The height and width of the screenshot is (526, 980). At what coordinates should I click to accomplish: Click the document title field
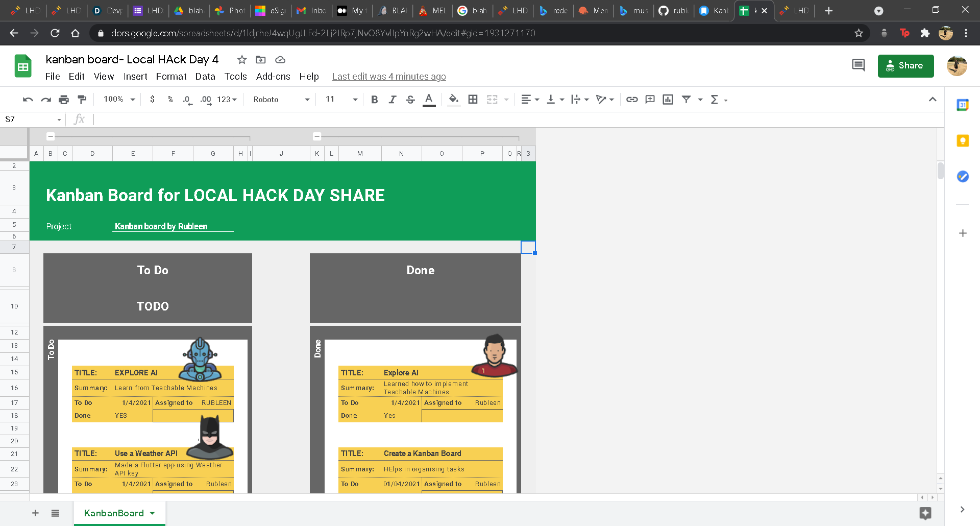[132, 60]
